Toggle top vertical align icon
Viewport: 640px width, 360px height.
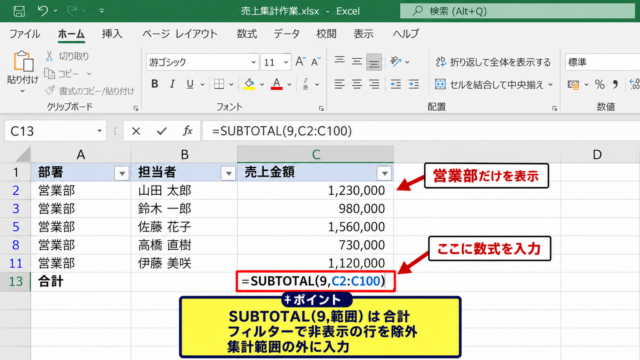tap(339, 62)
